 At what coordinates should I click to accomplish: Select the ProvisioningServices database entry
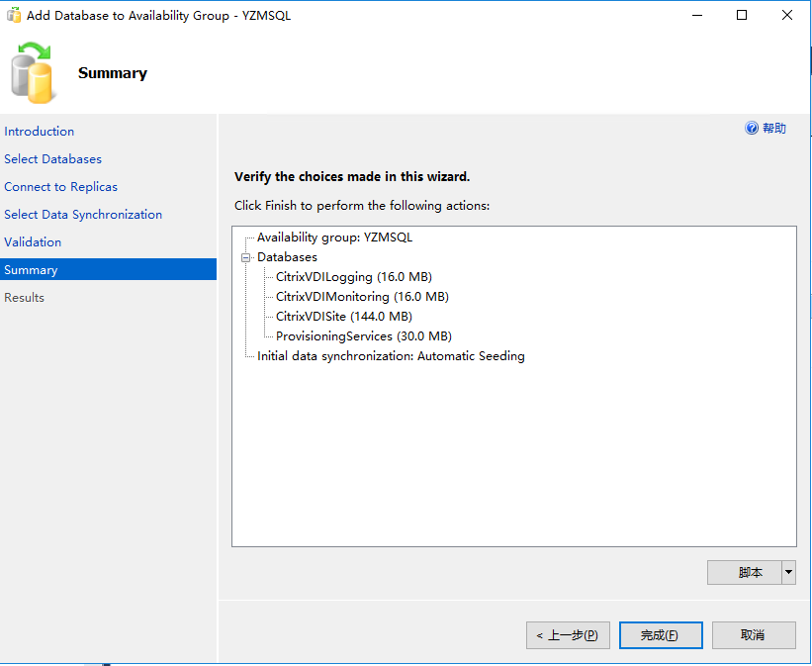point(363,336)
